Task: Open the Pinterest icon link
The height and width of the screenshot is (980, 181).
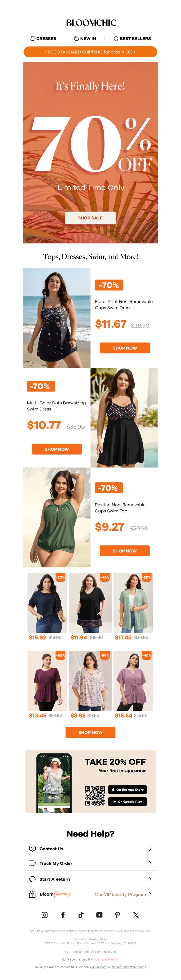Action: (118, 915)
